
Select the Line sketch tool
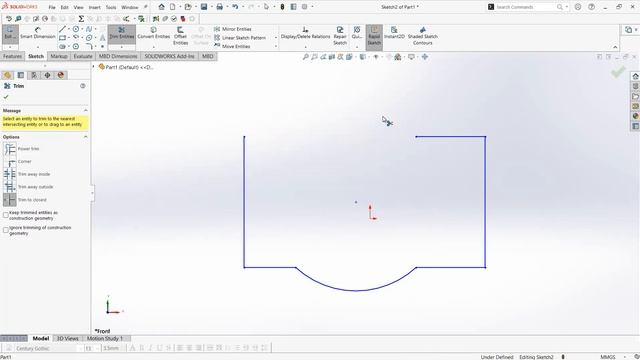pyautogui.click(x=62, y=29)
